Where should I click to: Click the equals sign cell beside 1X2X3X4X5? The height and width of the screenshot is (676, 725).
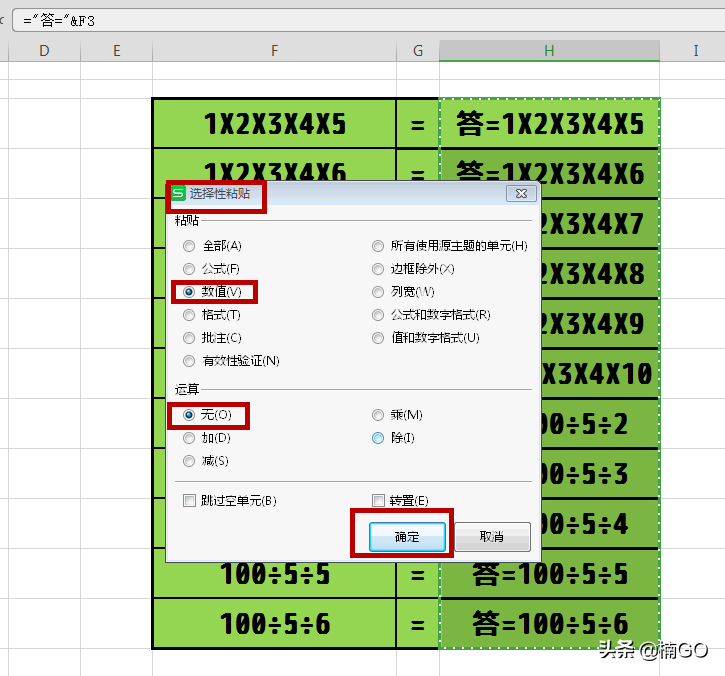pos(418,123)
